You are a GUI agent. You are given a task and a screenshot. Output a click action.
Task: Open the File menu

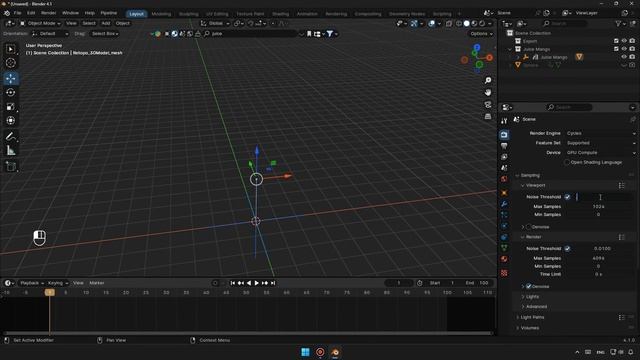(x=18, y=13)
